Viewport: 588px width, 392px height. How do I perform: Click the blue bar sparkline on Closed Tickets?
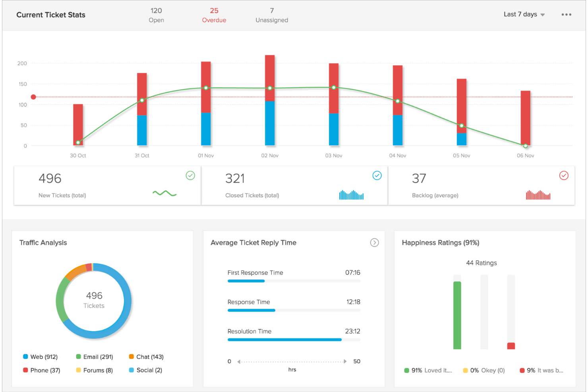[351, 195]
